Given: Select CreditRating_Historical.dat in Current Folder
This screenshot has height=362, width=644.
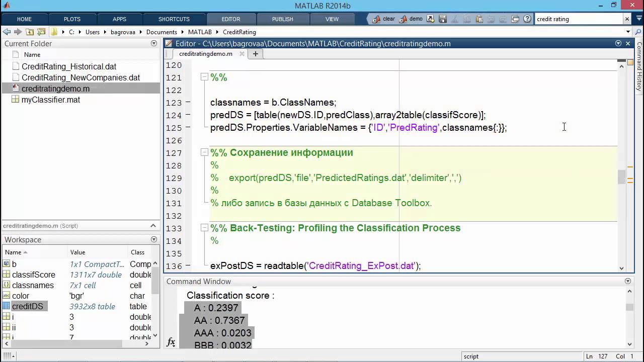Looking at the screenshot, I should (x=80, y=66).
